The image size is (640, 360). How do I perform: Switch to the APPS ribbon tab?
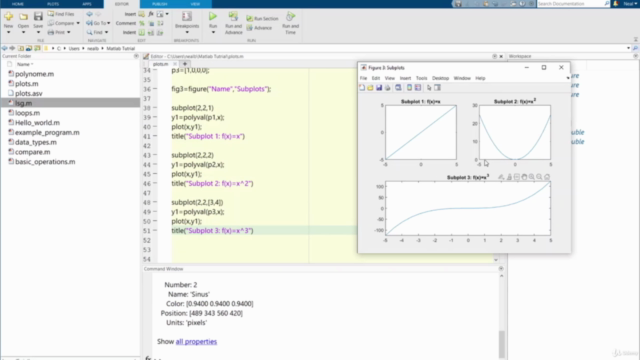87,4
